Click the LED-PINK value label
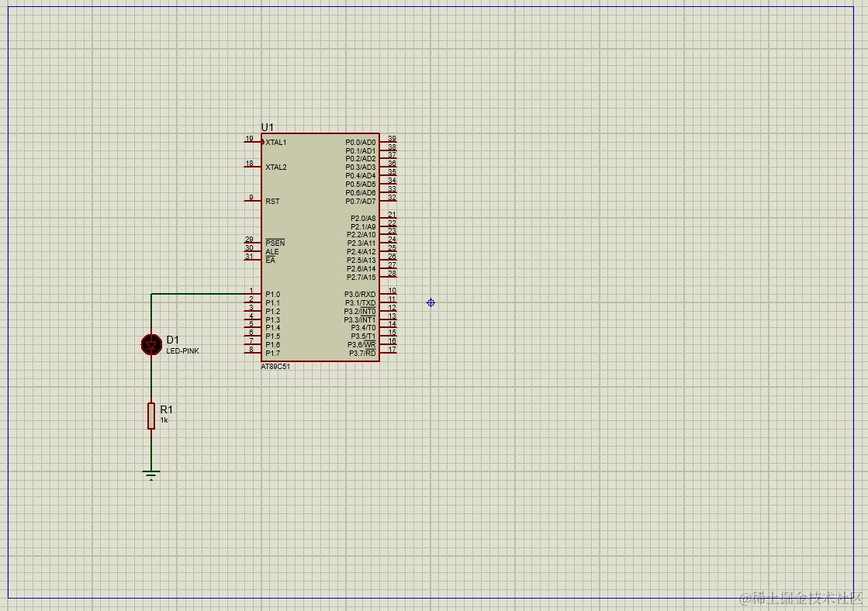The width and height of the screenshot is (868, 611). pos(183,351)
